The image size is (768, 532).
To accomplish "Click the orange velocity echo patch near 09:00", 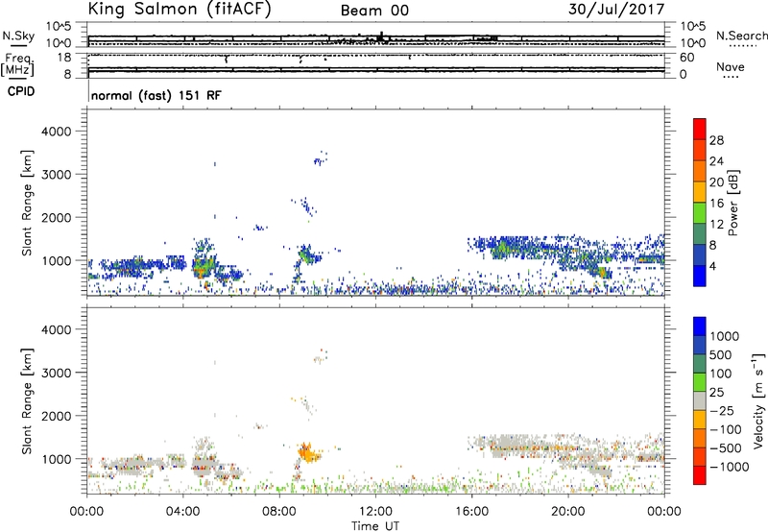I will pyautogui.click(x=308, y=453).
